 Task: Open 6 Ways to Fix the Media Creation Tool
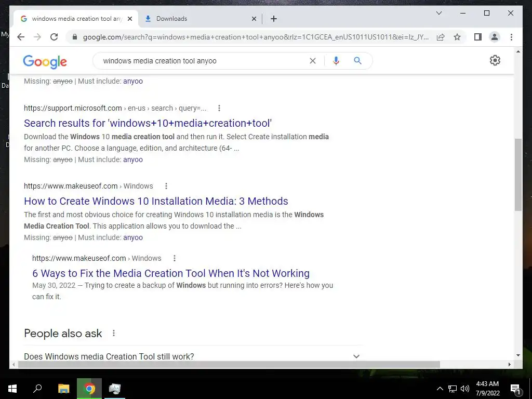[171, 273]
